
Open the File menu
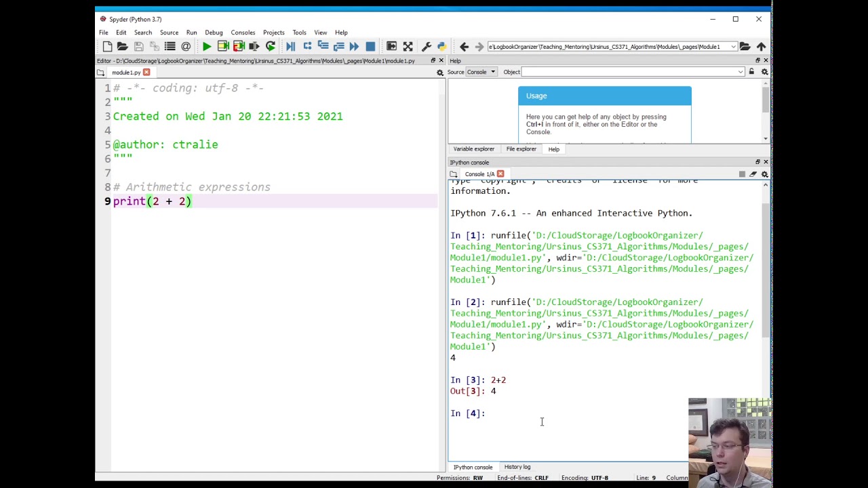pos(104,33)
